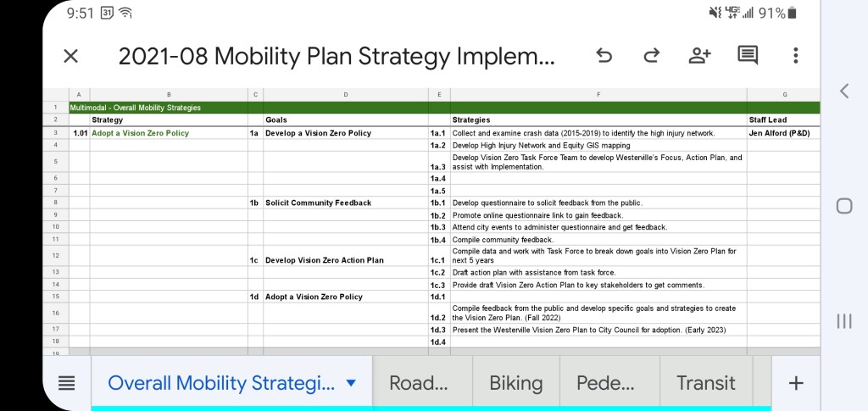Open the all sheets list icon

click(67, 383)
